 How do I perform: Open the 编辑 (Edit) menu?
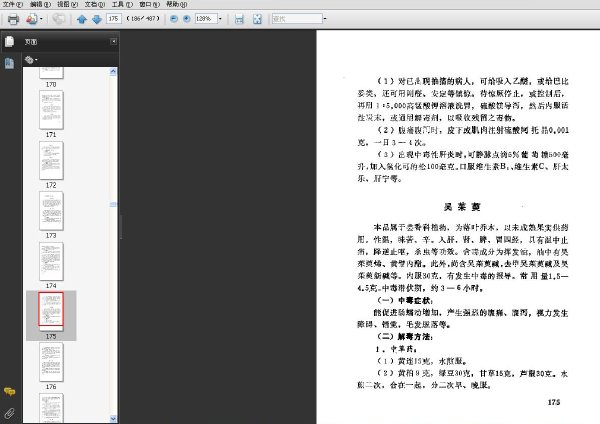pyautogui.click(x=40, y=4)
